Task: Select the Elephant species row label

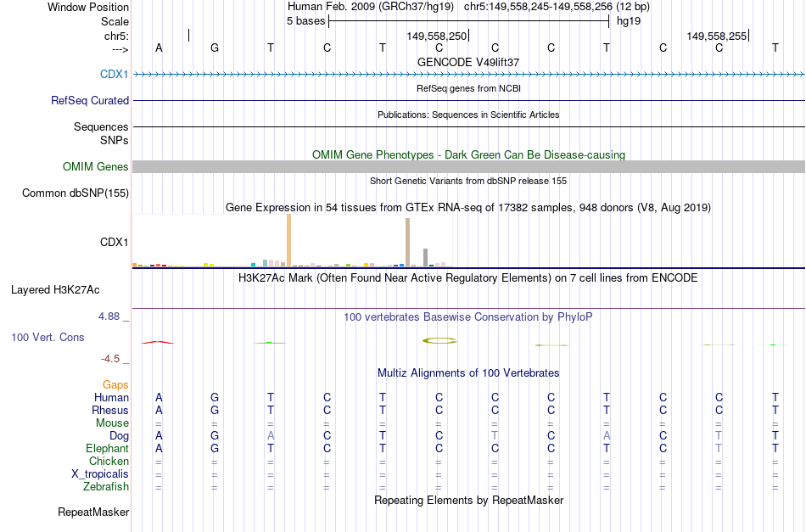Action: click(107, 448)
